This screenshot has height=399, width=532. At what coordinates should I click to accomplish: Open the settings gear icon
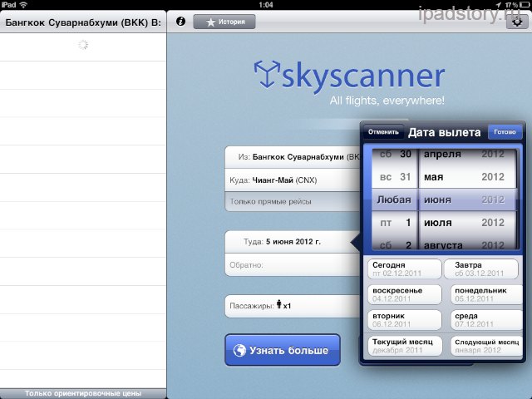coord(517,22)
